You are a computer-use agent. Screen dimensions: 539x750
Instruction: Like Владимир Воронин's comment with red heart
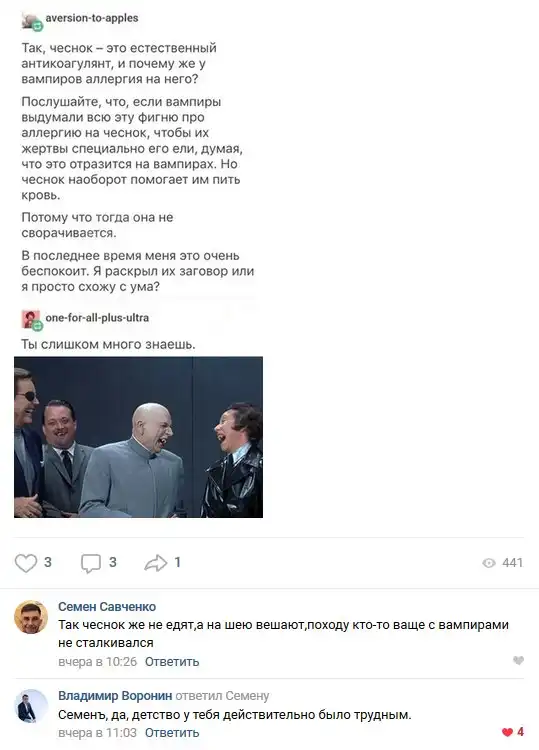pyautogui.click(x=507, y=732)
